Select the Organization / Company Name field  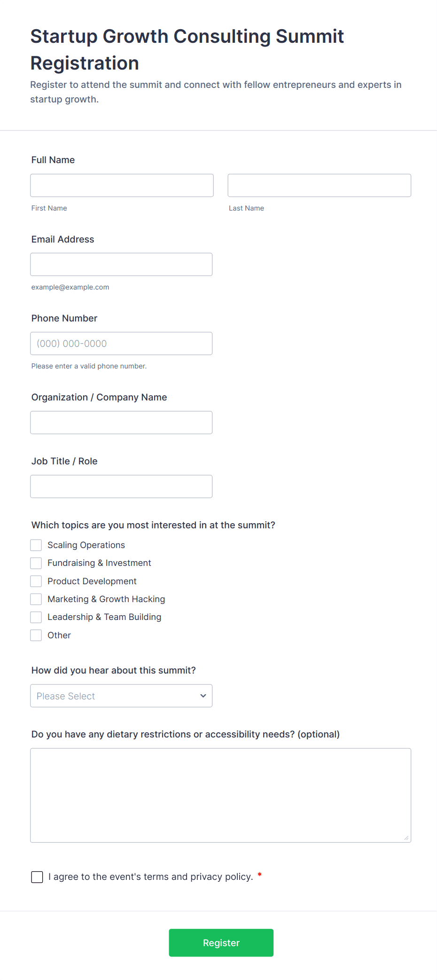click(121, 423)
